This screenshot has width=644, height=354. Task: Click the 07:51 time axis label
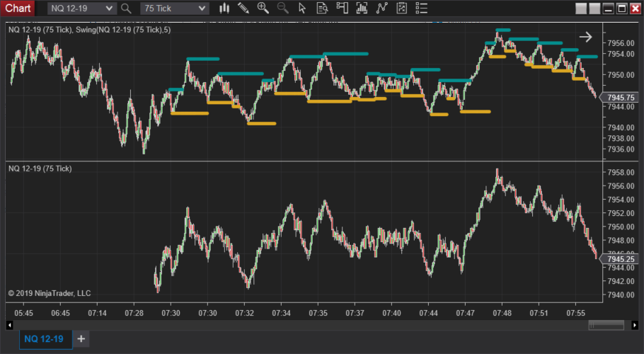pos(539,313)
